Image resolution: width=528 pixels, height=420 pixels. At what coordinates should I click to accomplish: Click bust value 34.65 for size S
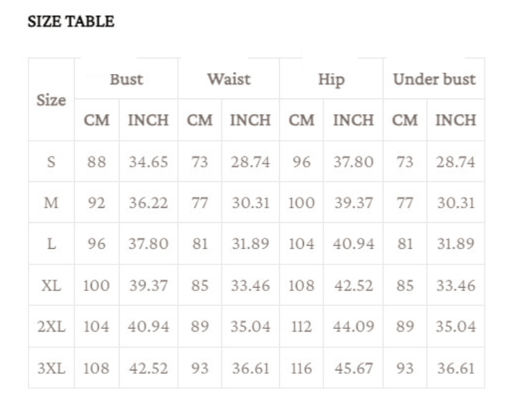tap(149, 162)
